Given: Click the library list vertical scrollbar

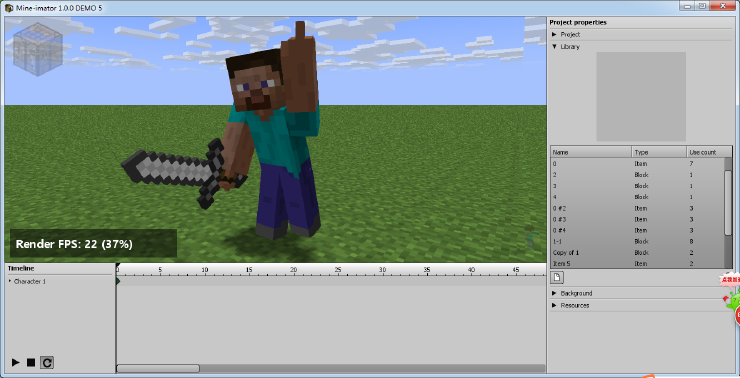Looking at the screenshot, I should [728, 203].
